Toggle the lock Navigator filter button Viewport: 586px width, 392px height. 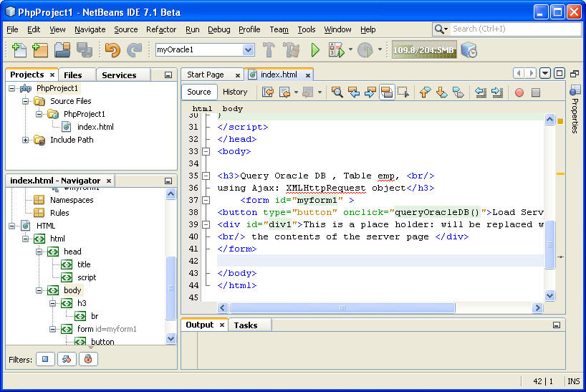[x=88, y=359]
